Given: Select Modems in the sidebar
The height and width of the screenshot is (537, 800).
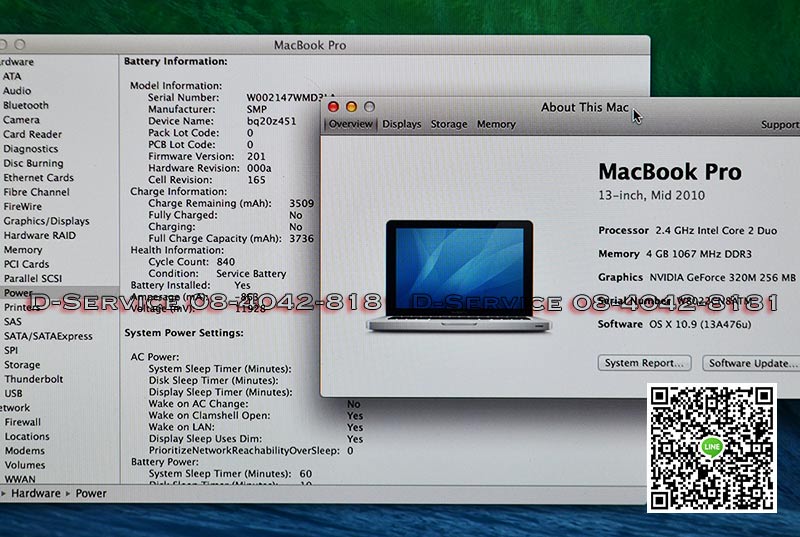Looking at the screenshot, I should (24, 451).
